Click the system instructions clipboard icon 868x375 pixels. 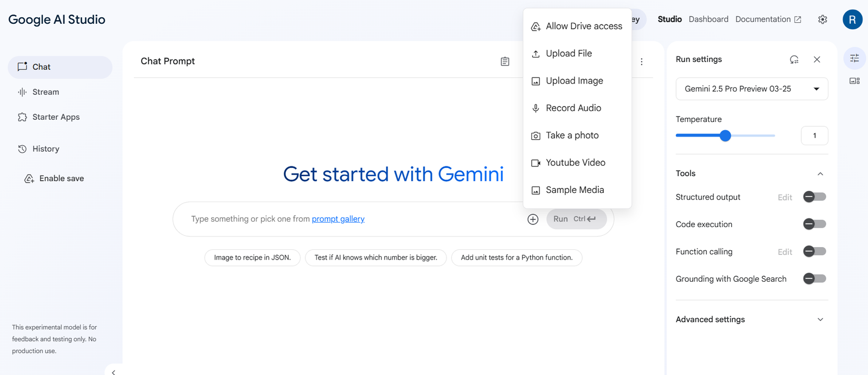(505, 62)
